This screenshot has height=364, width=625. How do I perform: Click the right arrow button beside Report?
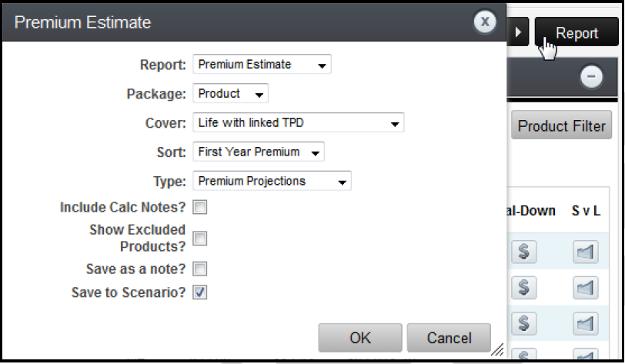(x=518, y=32)
